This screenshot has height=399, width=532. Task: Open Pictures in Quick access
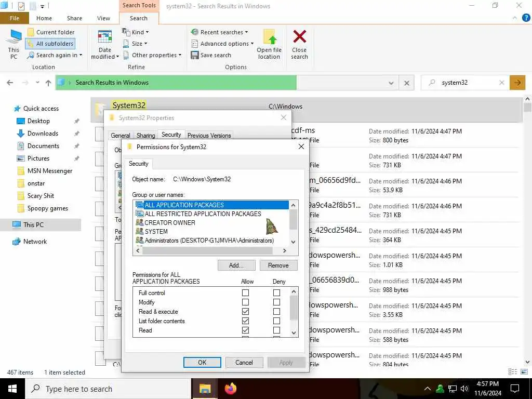38,158
